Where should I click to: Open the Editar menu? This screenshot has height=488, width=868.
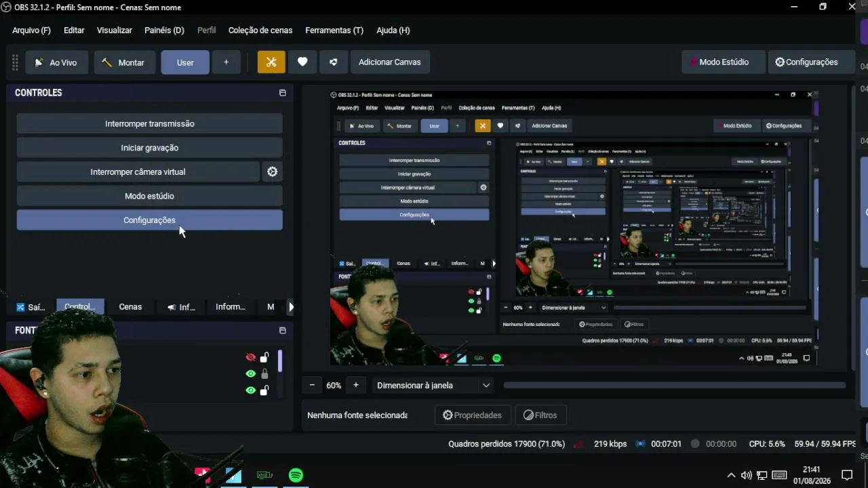point(74,30)
